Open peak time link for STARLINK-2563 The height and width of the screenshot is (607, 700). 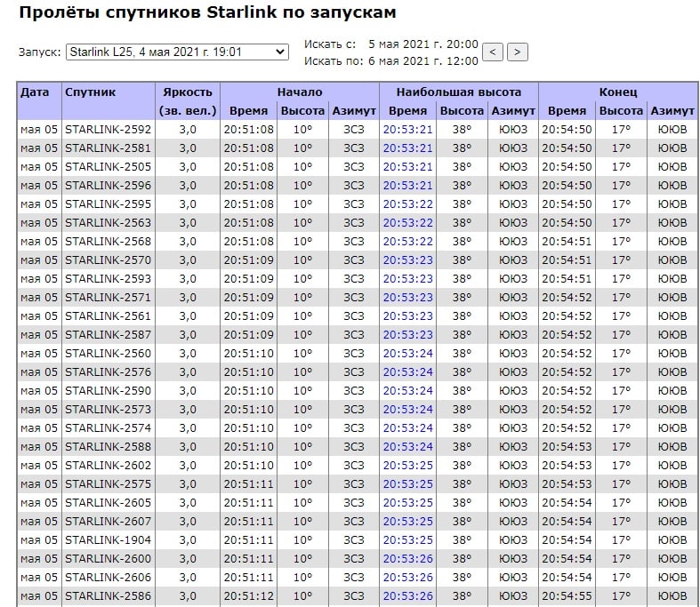(408, 222)
